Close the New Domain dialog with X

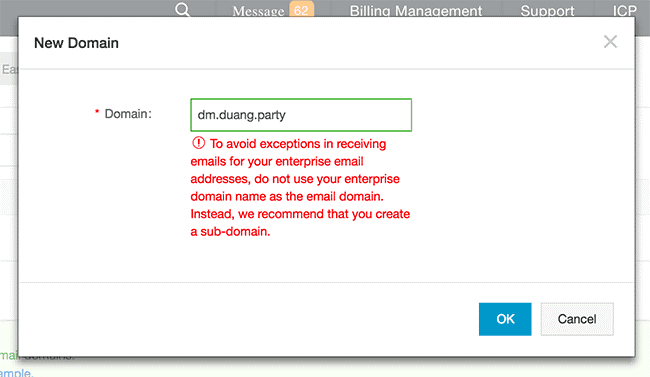[610, 41]
